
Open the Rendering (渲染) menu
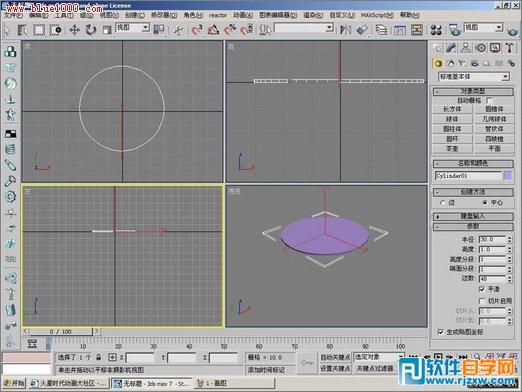pos(313,15)
